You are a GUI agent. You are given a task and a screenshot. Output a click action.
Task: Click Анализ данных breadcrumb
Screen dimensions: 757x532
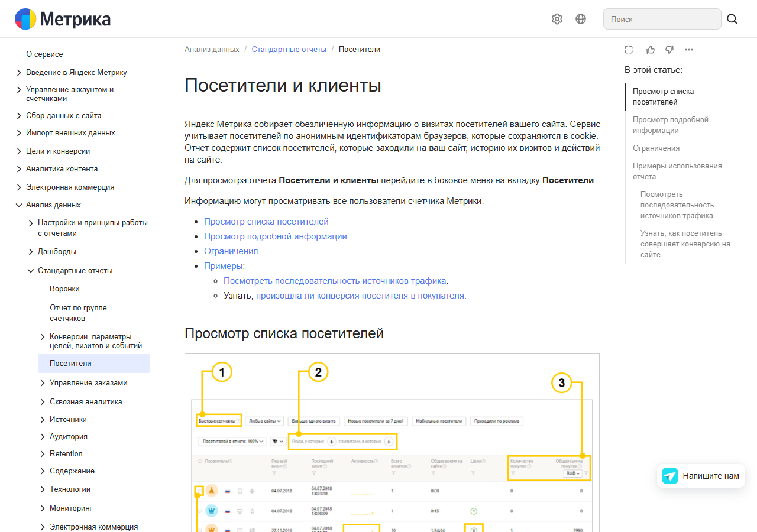[x=212, y=50]
